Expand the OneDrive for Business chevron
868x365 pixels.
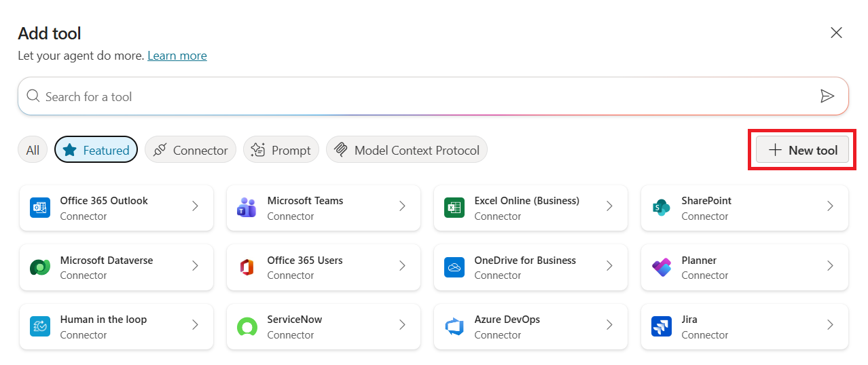(609, 266)
